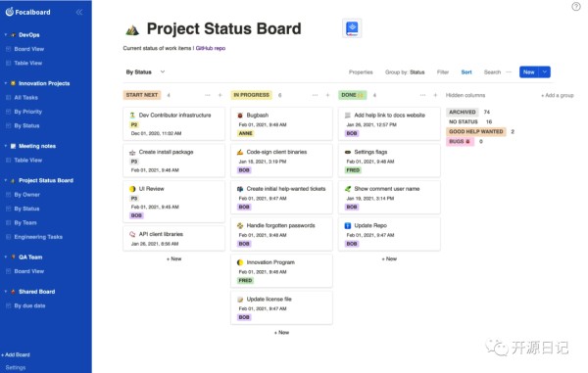Open the Bugbash card
The height and width of the screenshot is (373, 588).
(x=281, y=124)
